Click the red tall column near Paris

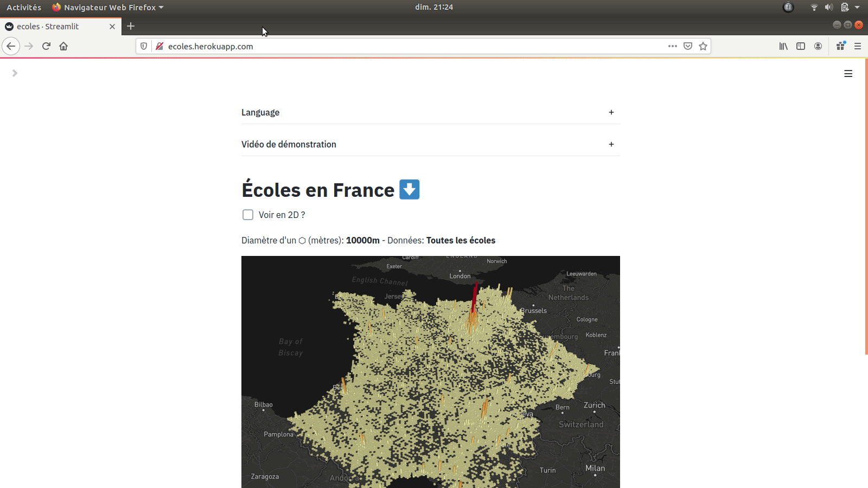pos(475,297)
